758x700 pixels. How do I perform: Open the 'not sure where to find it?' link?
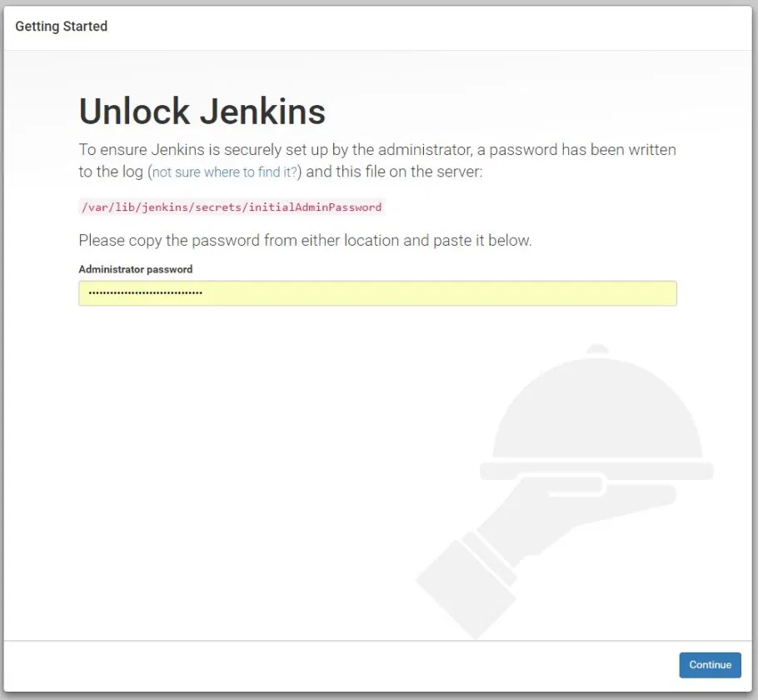point(225,172)
